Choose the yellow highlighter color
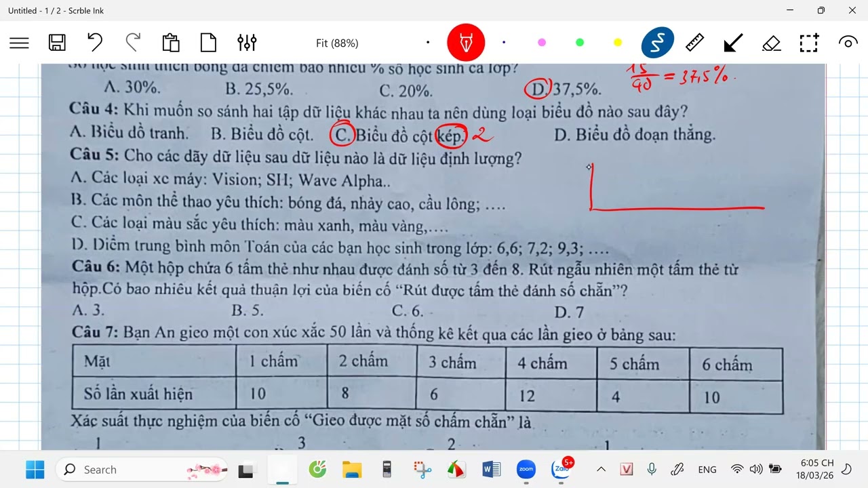Image resolution: width=868 pixels, height=488 pixels. coord(618,43)
